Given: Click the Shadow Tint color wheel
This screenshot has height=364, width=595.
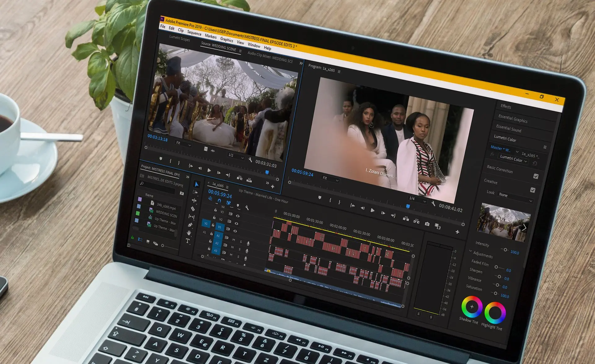Looking at the screenshot, I should coord(472,307).
